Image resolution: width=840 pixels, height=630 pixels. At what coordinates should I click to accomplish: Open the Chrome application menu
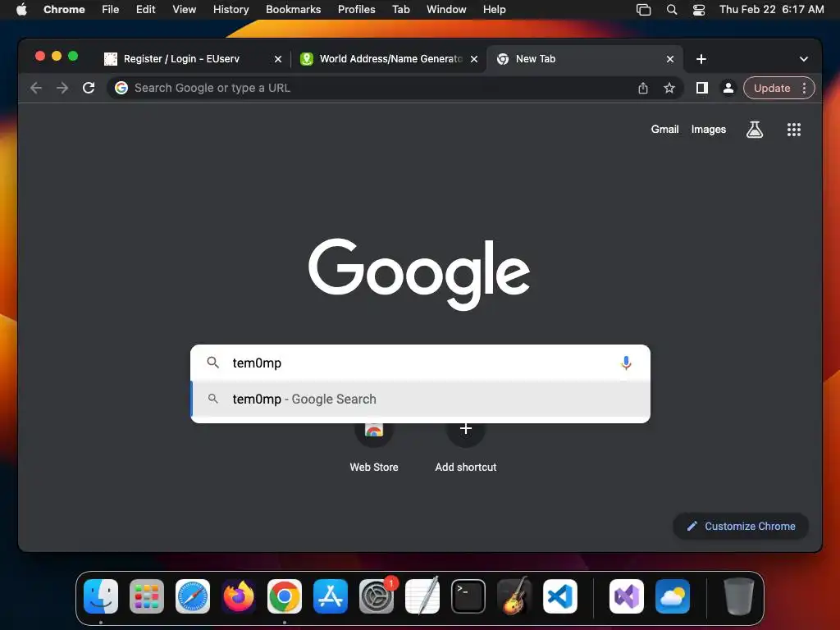tap(64, 10)
